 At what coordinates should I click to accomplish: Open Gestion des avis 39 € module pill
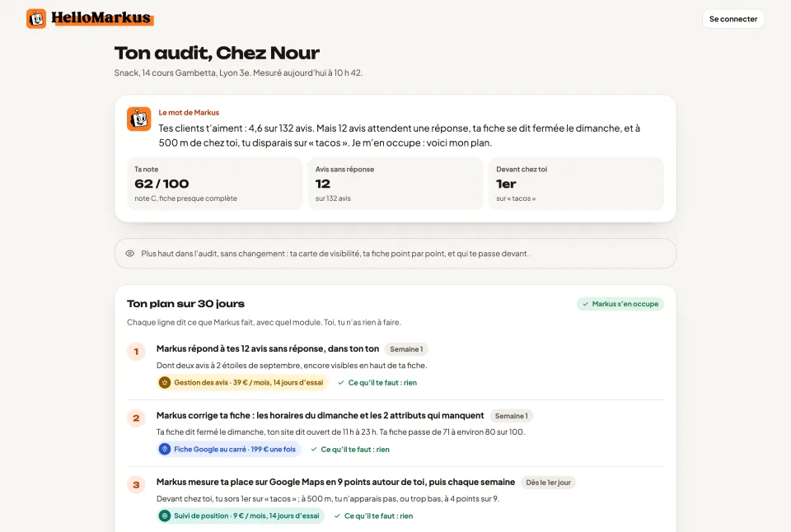pyautogui.click(x=242, y=383)
